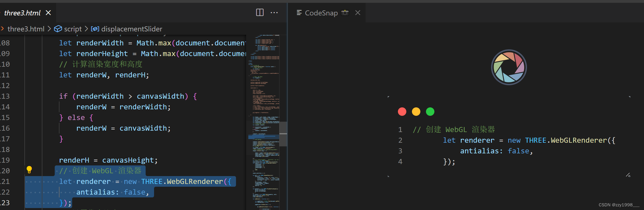Click line number 1 in CodeSnap preview
The width and height of the screenshot is (644, 210).
click(x=400, y=130)
